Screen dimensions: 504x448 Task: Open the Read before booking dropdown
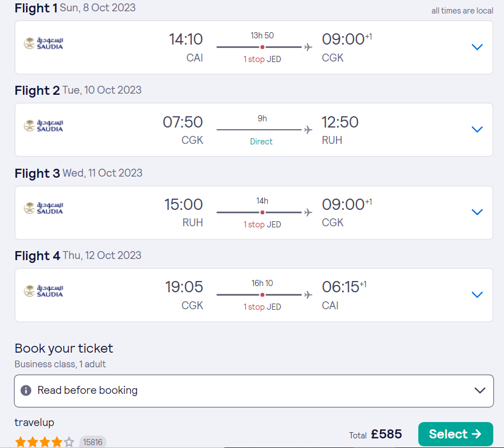(480, 390)
